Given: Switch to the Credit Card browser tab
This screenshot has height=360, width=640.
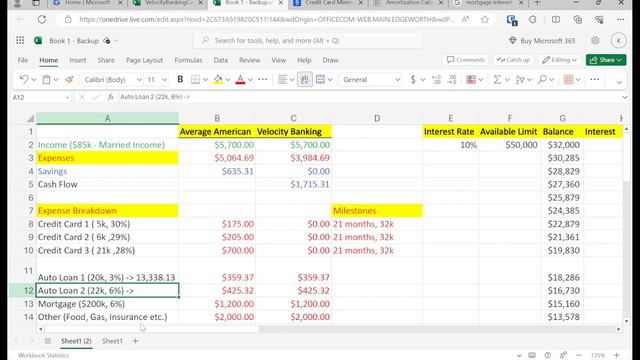Looking at the screenshot, I should coord(329,3).
